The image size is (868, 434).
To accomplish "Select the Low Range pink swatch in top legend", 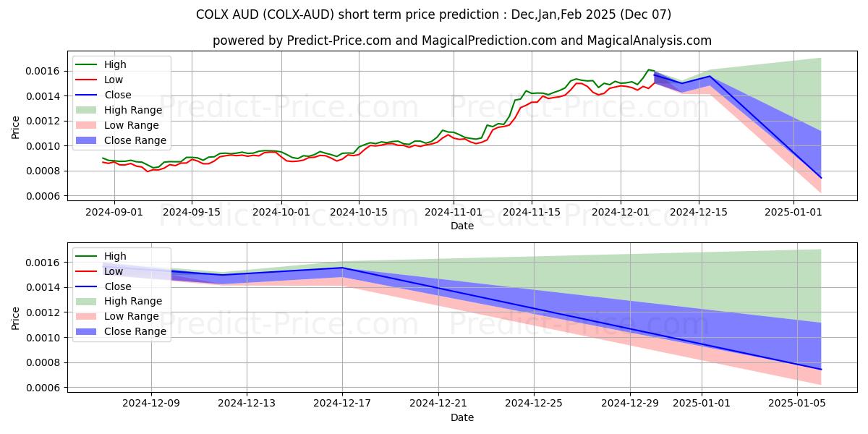I will (87, 125).
